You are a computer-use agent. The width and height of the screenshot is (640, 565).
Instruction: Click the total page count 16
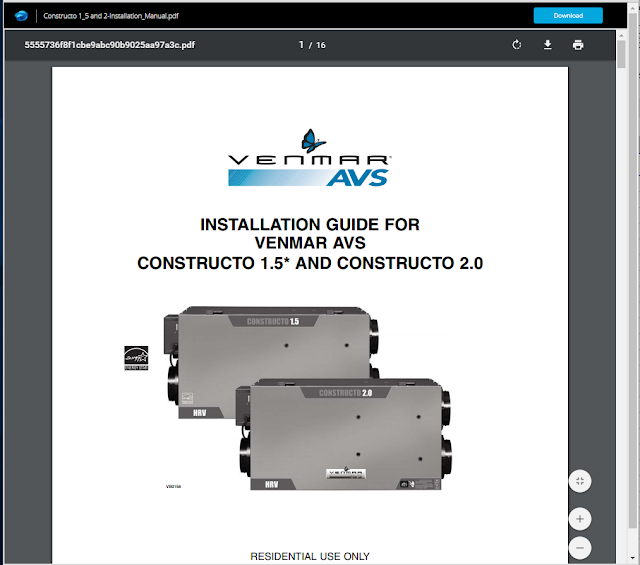[321, 45]
